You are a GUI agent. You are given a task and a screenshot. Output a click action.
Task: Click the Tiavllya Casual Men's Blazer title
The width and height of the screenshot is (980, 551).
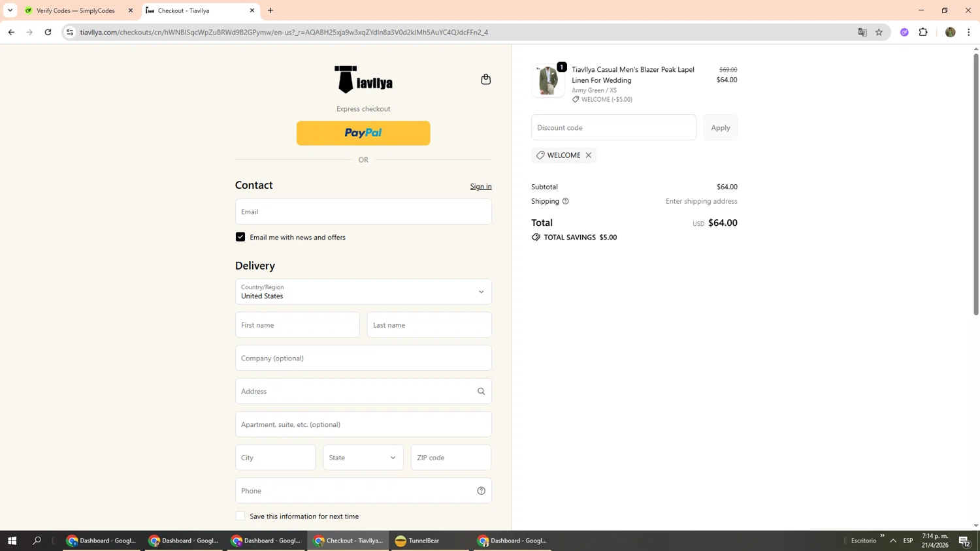coord(633,74)
